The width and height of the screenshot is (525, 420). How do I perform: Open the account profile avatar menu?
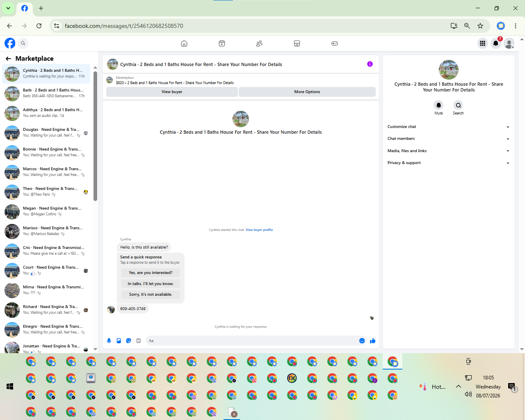509,43
